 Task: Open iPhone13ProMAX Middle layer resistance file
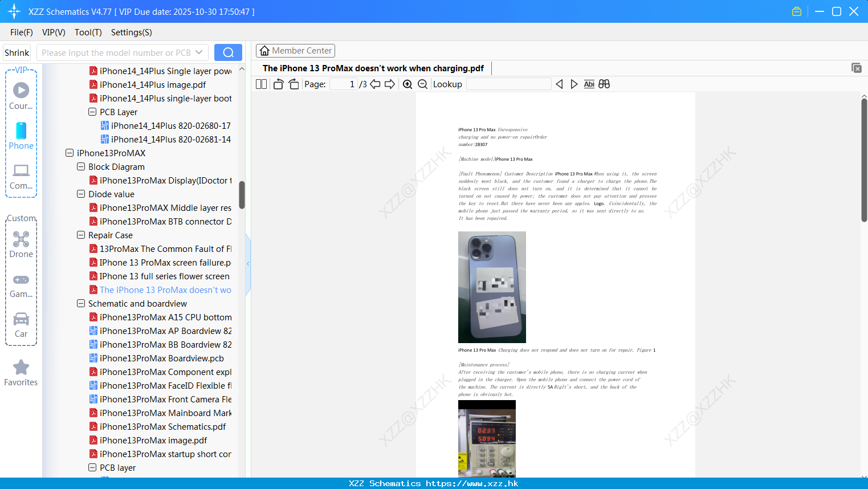click(x=161, y=207)
